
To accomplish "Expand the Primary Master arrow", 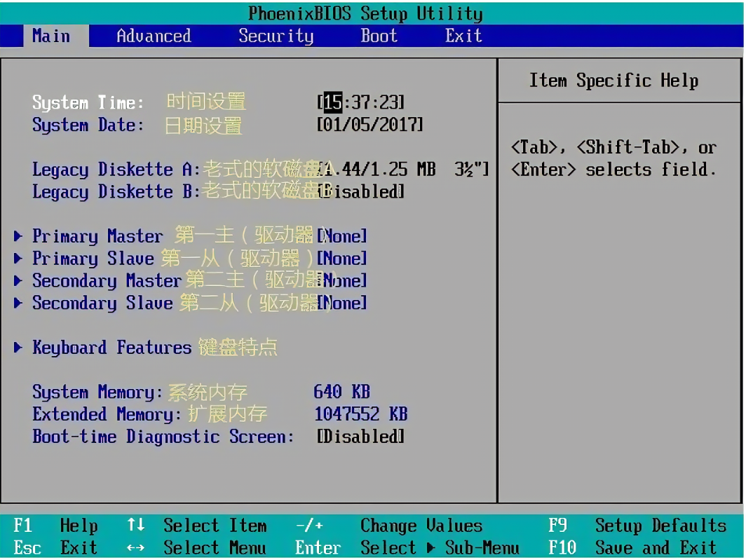I will tap(18, 236).
